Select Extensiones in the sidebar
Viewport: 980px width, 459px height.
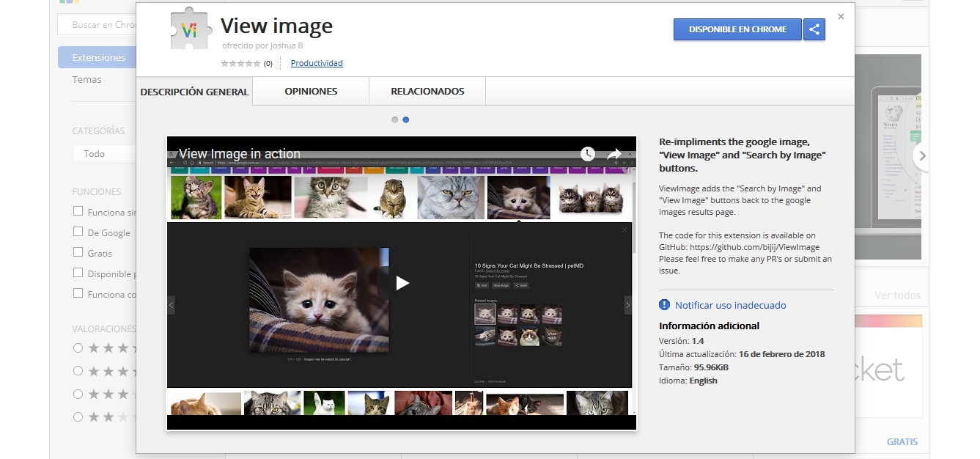click(97, 57)
